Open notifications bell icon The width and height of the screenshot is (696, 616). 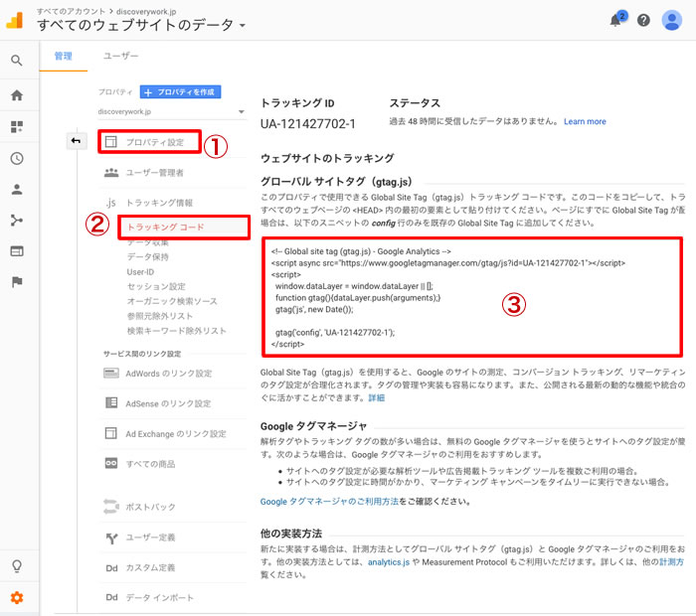pyautogui.click(x=616, y=21)
